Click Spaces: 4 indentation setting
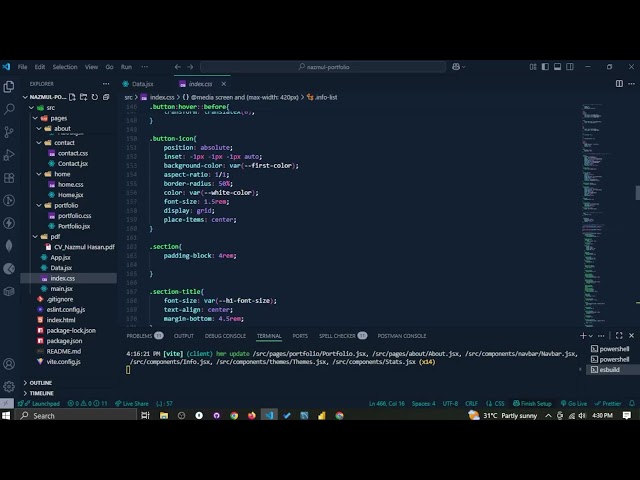 (424, 403)
